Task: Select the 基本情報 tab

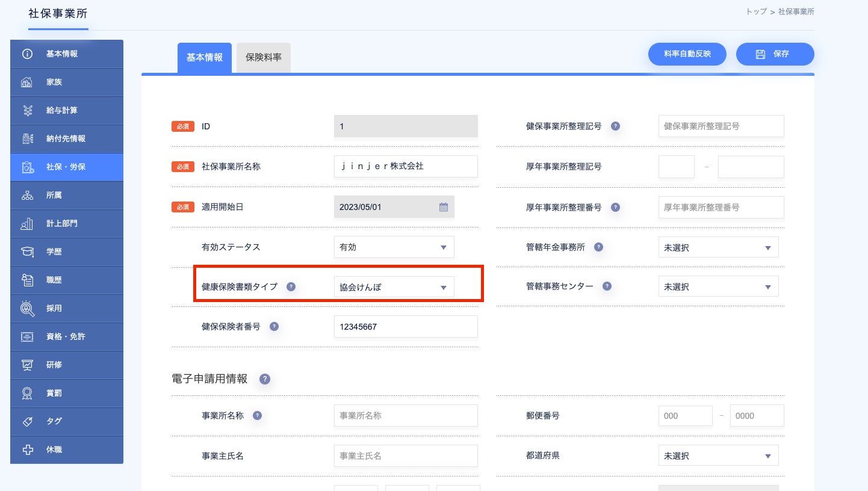Action: (205, 58)
